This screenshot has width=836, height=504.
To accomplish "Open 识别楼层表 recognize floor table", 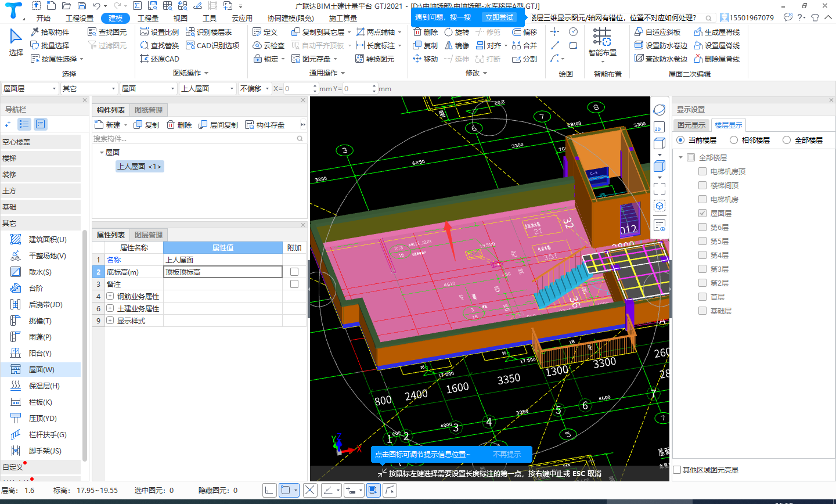I will tap(209, 32).
